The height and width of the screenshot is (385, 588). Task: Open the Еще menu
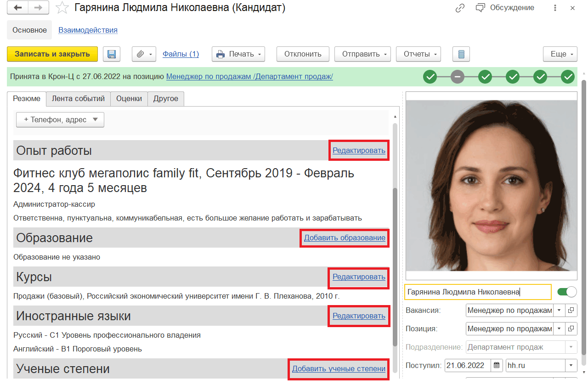[560, 54]
